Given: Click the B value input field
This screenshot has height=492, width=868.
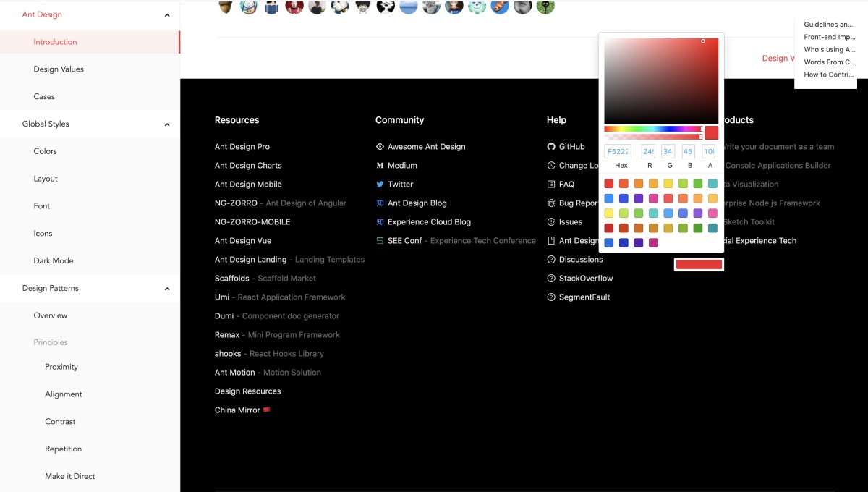Looking at the screenshot, I should 689,151.
